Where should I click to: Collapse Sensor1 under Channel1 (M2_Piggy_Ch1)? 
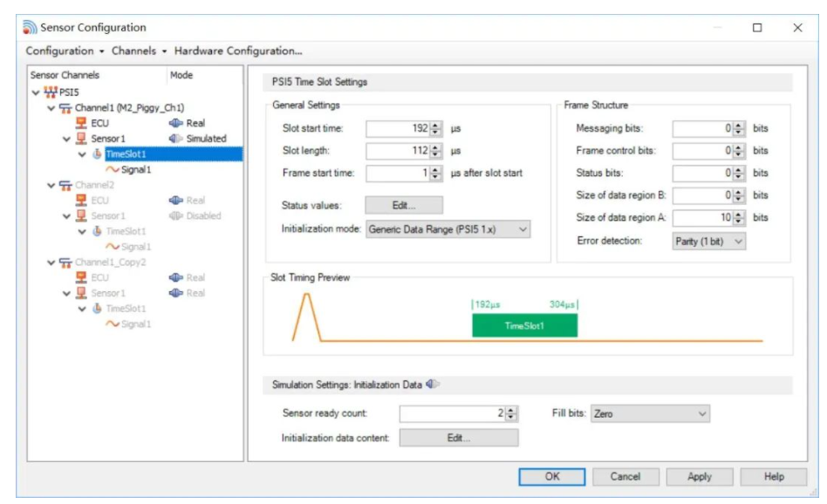coord(66,140)
